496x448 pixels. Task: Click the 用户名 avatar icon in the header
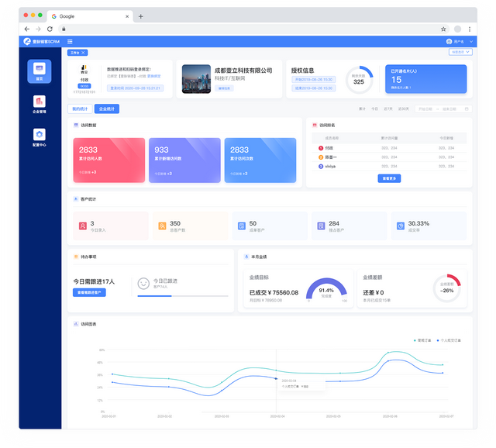point(449,41)
